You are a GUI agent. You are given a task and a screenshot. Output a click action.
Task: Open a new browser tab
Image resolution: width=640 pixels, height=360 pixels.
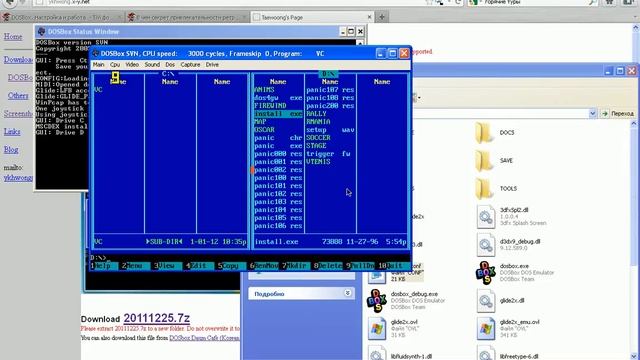coord(382,17)
